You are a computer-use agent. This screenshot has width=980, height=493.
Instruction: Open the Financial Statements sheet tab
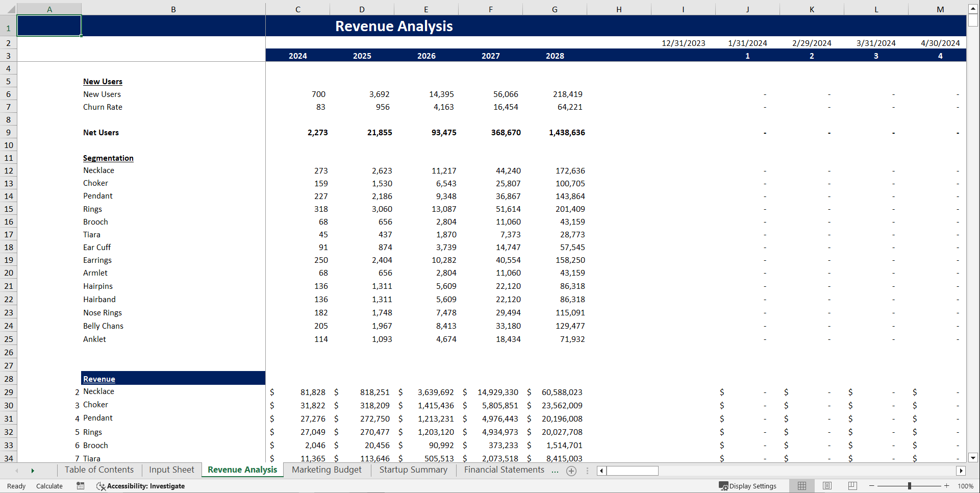tap(504, 470)
